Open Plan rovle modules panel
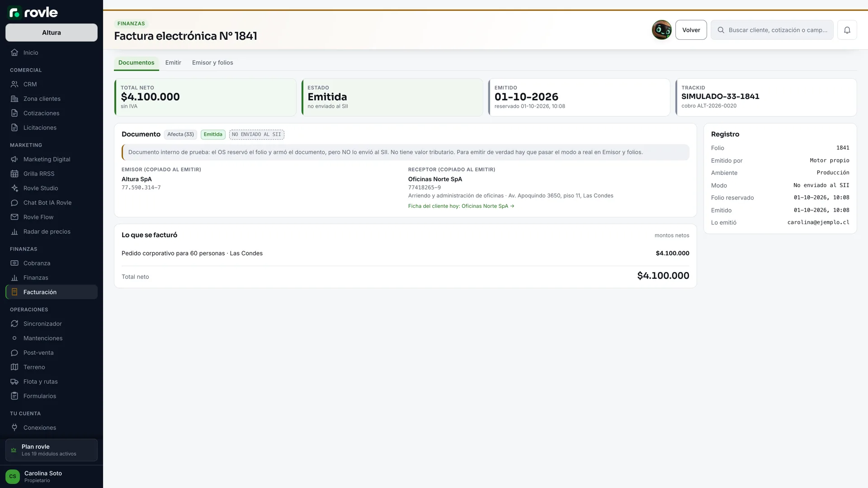868x488 pixels. click(52, 450)
